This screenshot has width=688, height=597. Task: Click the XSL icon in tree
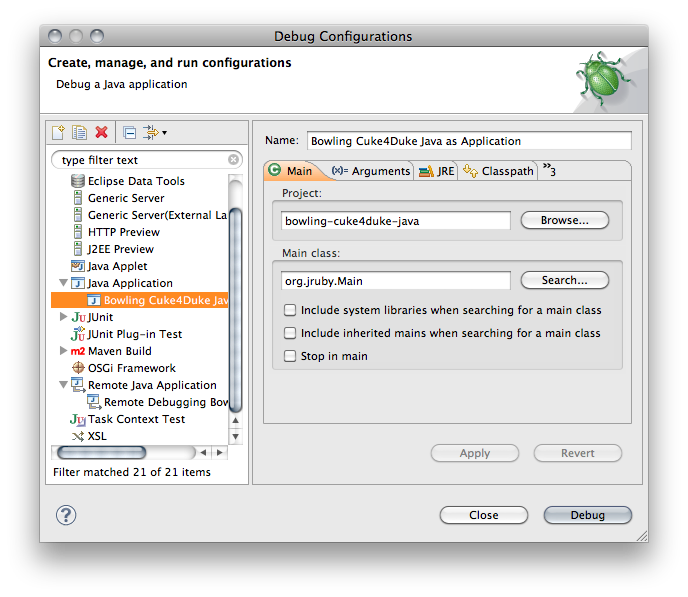(78, 436)
